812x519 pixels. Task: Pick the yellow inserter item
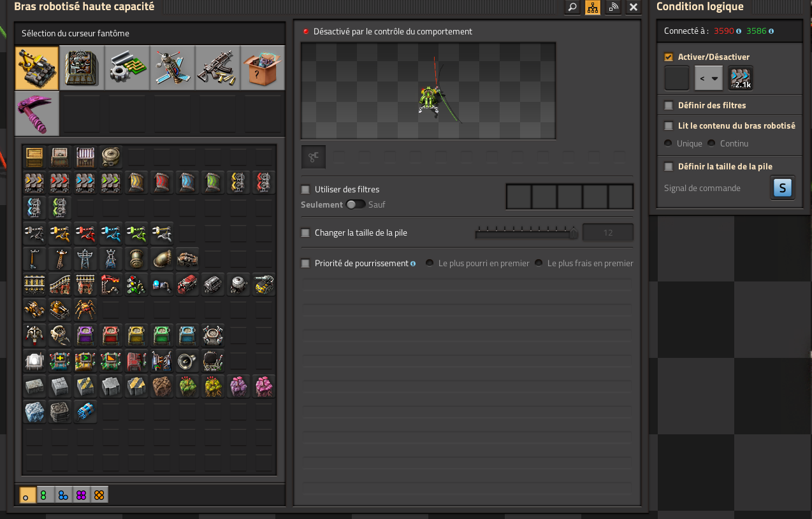click(60, 233)
